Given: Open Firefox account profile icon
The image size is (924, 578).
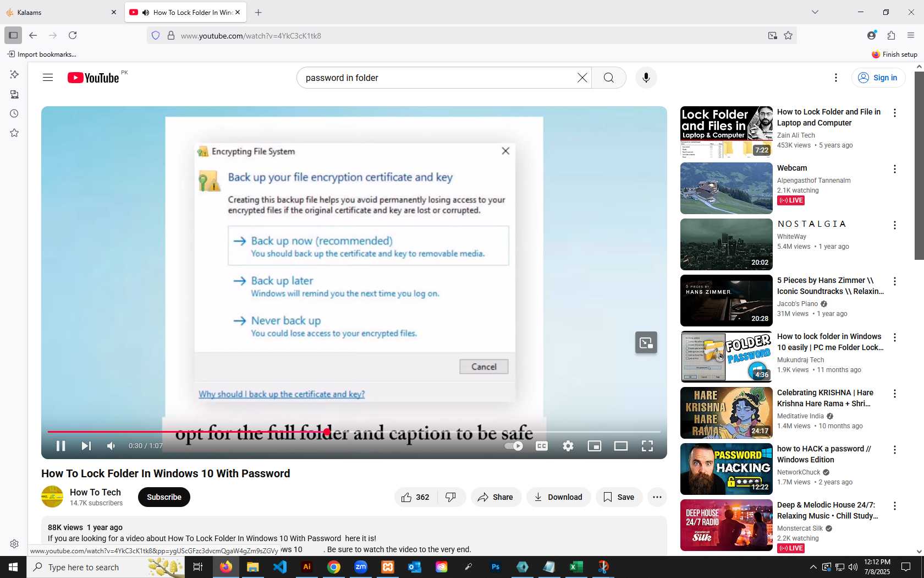Looking at the screenshot, I should coord(871,35).
